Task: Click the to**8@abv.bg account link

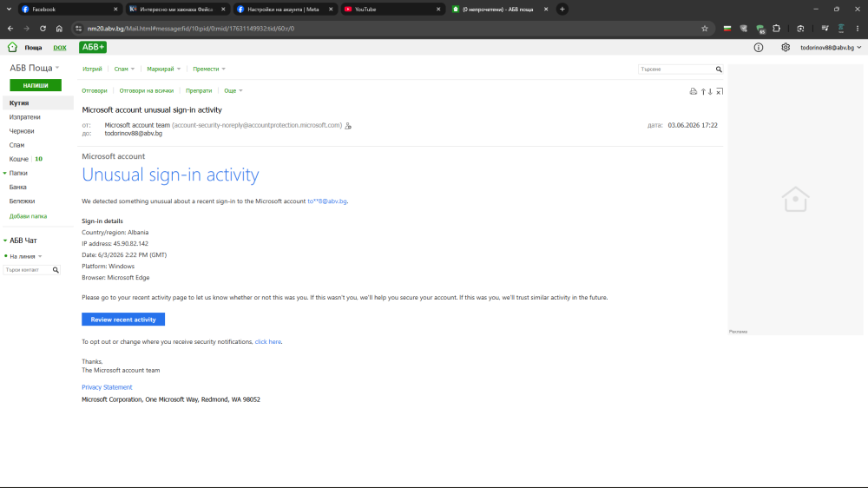Action: pos(327,201)
